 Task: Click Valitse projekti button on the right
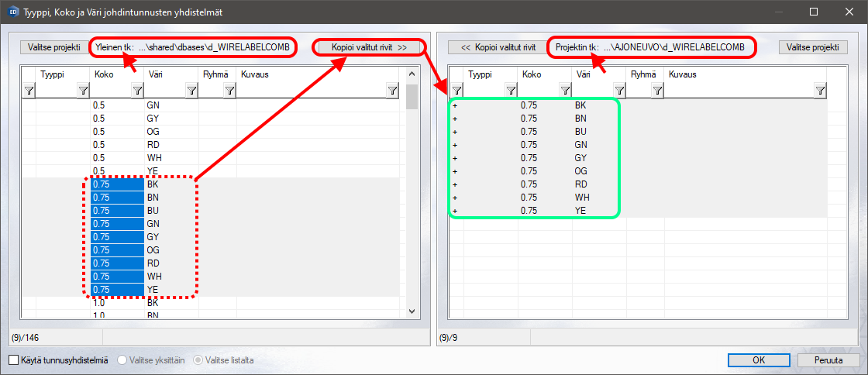click(x=813, y=47)
